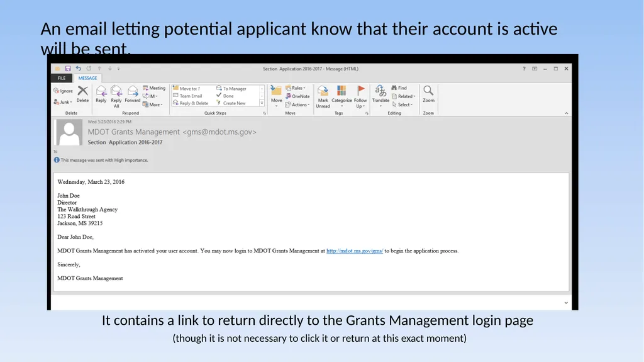The image size is (644, 362).
Task: Click date text 'Wednesday, March 23, 2016'
Action: point(91,182)
